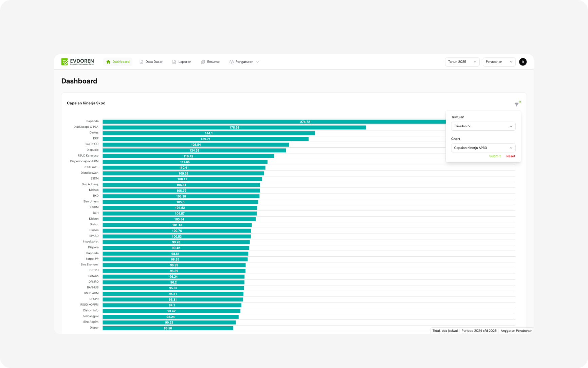588x368 pixels.
Task: Open the Perubahan budget dropdown
Action: coord(499,62)
